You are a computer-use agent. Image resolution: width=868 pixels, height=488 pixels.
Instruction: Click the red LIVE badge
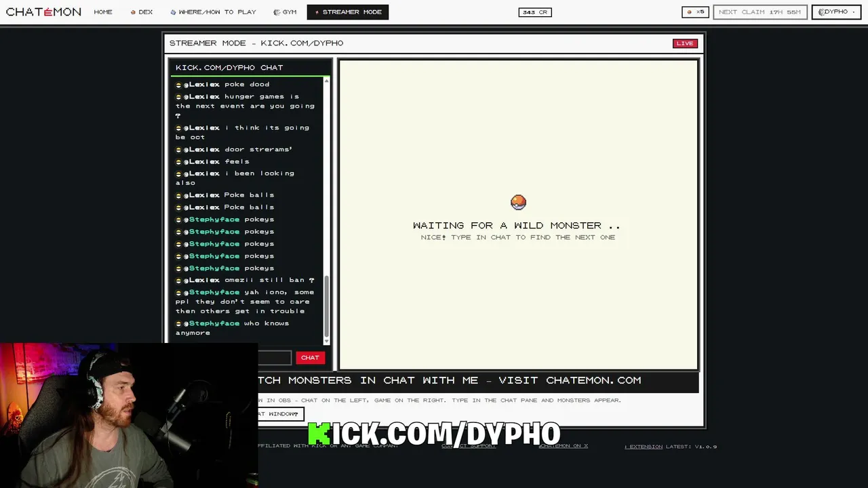click(x=685, y=43)
